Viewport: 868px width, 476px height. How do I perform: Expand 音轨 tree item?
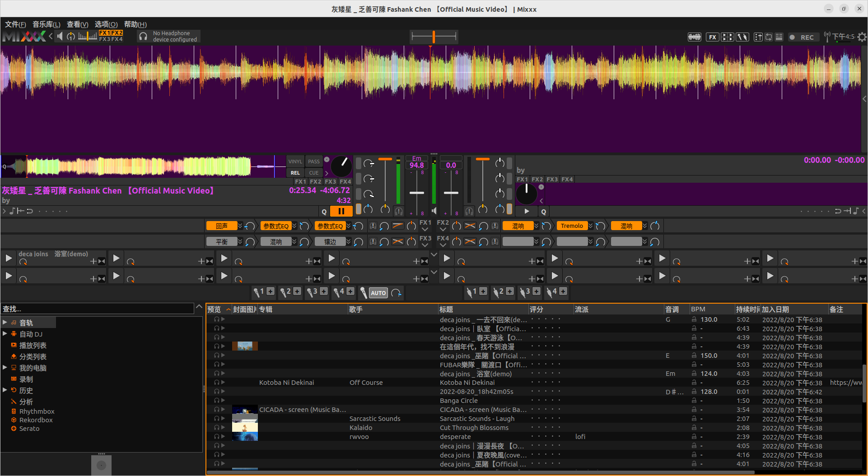tap(5, 322)
